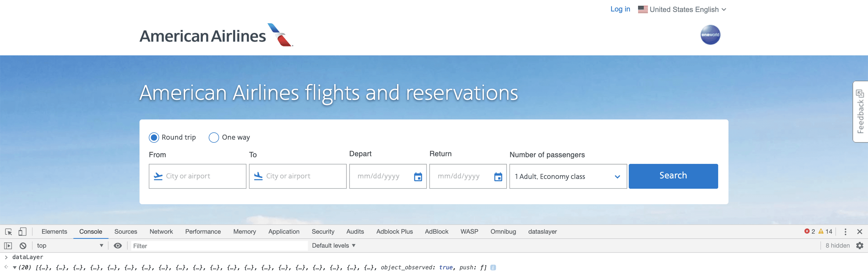This screenshot has height=272, width=868.
Task: Open the Depart date calendar icon
Action: click(418, 177)
